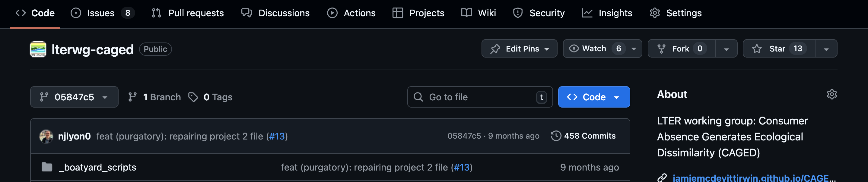Click the lterwg-caged repository avatar icon
Viewport: 868px width, 182px height.
tap(38, 49)
